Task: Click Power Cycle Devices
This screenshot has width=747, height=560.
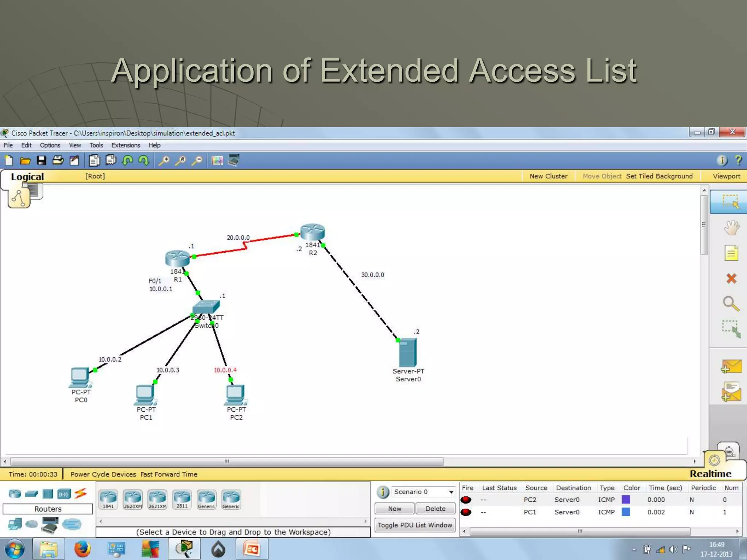Action: tap(103, 474)
